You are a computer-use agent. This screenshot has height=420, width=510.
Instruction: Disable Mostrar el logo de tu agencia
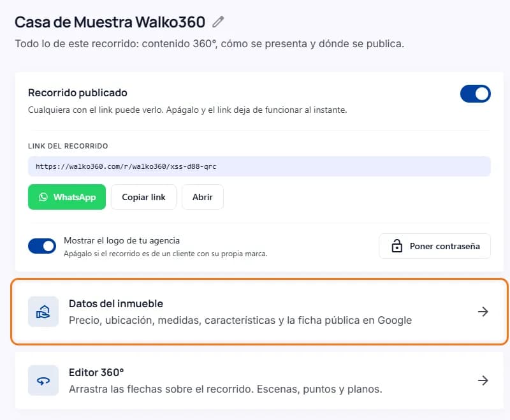(x=42, y=246)
